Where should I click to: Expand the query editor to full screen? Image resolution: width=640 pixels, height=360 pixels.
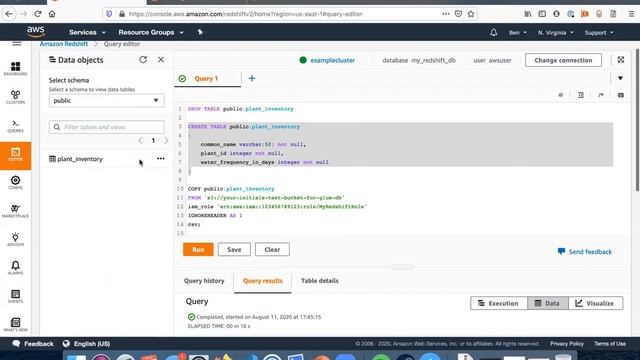click(x=621, y=60)
